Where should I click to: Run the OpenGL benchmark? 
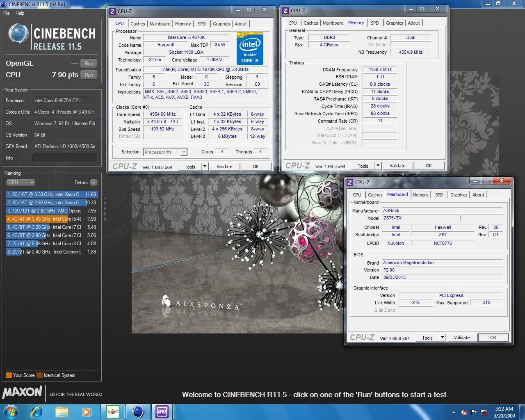tap(89, 64)
